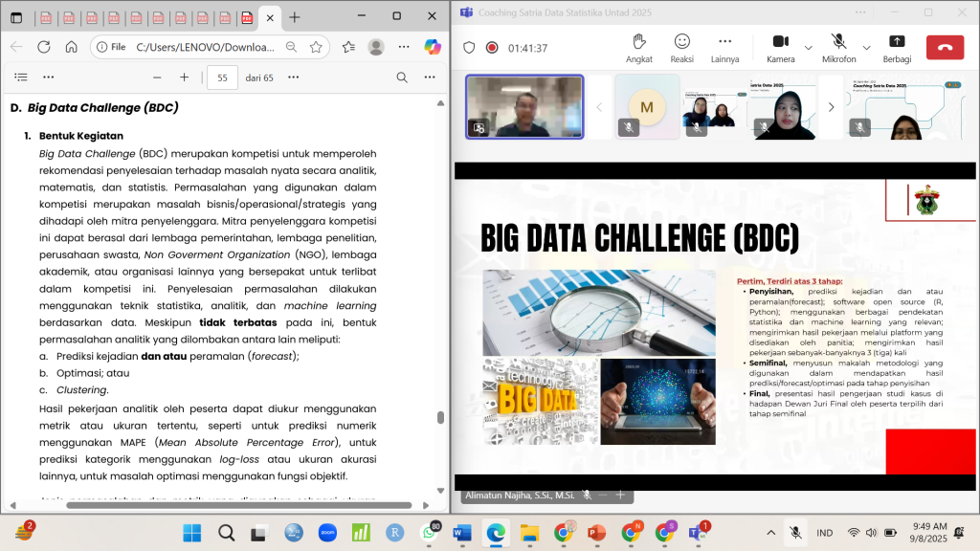
Task: Add this page to favorites star
Action: (x=316, y=47)
